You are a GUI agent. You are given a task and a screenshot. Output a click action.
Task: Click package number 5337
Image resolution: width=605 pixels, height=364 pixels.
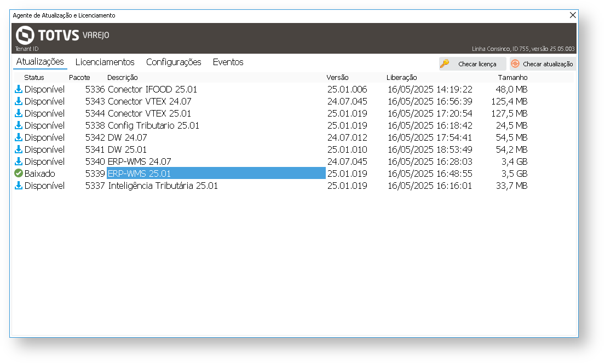[95, 186]
